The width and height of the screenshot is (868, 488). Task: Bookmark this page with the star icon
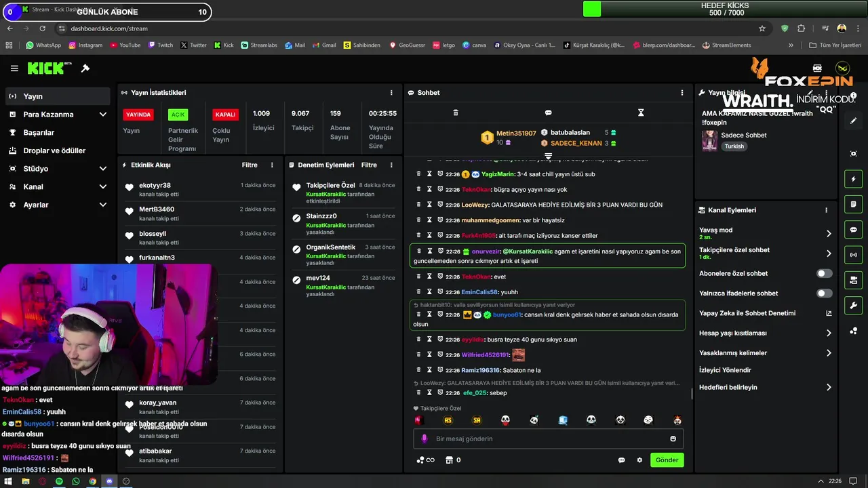pos(762,28)
